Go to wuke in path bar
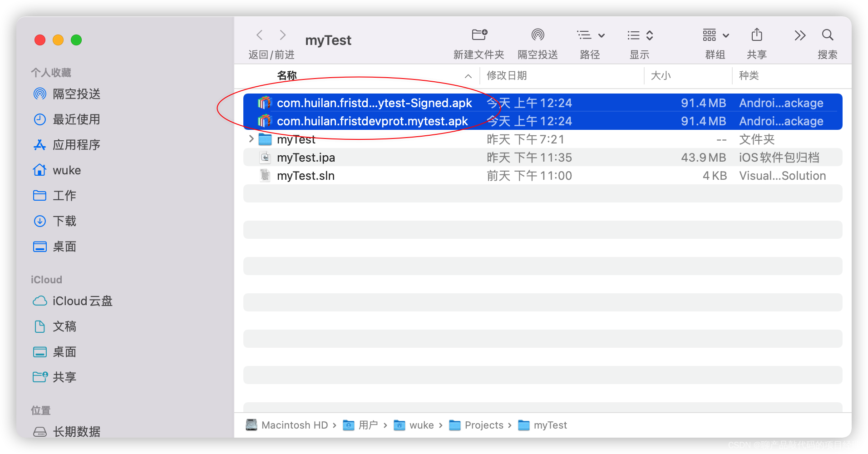This screenshot has width=868, height=454. [x=414, y=425]
